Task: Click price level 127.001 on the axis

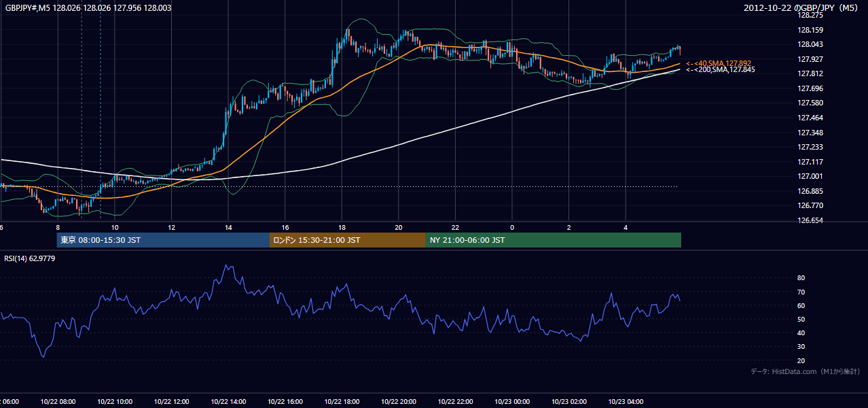Action: point(811,176)
